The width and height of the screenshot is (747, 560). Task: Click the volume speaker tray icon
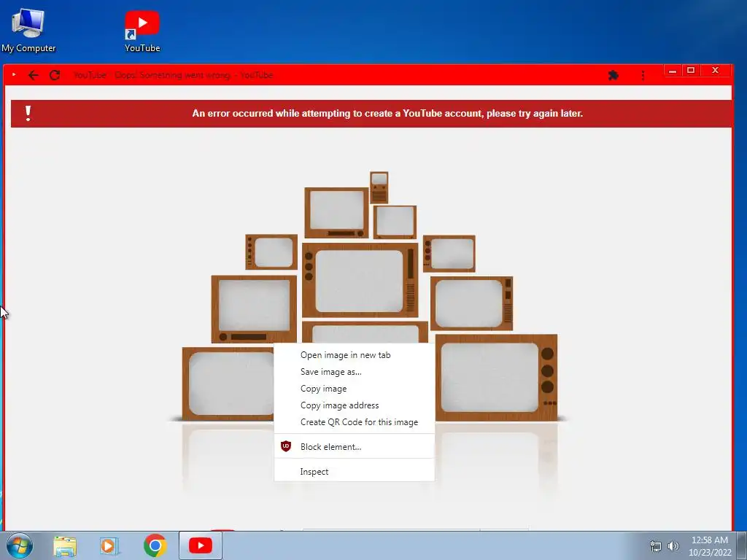click(673, 546)
